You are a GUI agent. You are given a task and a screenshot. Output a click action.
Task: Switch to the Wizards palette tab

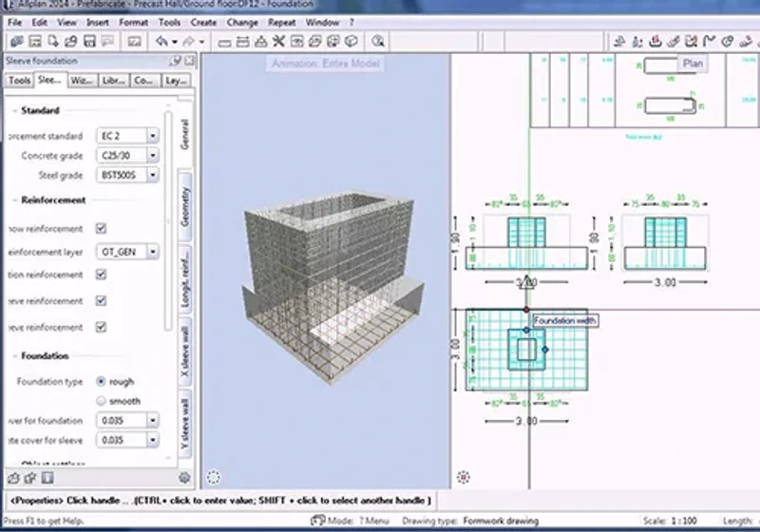(x=82, y=81)
